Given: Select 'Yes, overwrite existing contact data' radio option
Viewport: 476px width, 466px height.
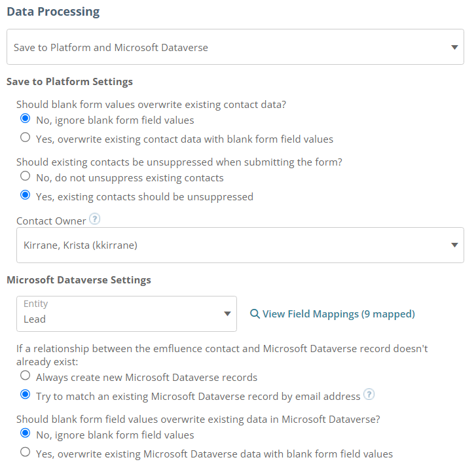Looking at the screenshot, I should [25, 138].
